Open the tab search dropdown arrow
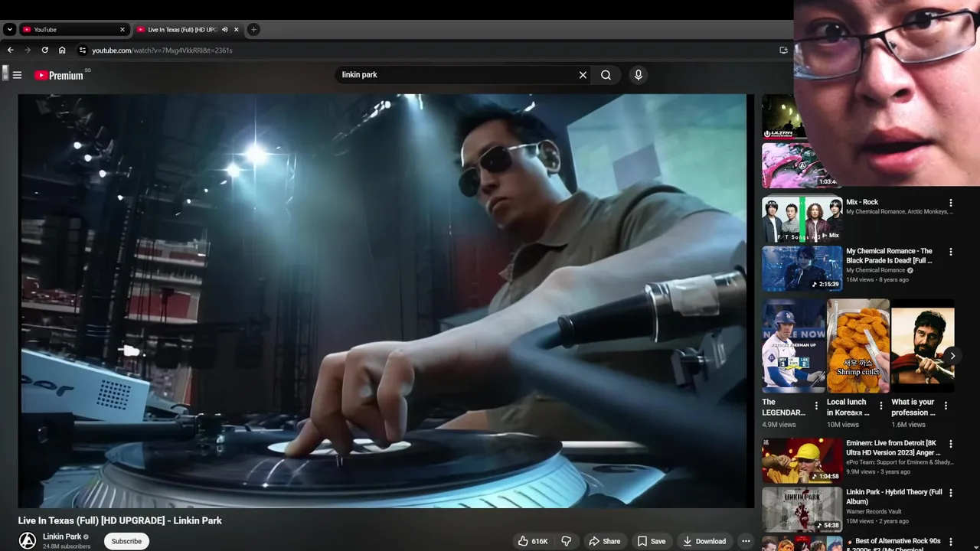The height and width of the screenshot is (551, 980). (x=9, y=30)
